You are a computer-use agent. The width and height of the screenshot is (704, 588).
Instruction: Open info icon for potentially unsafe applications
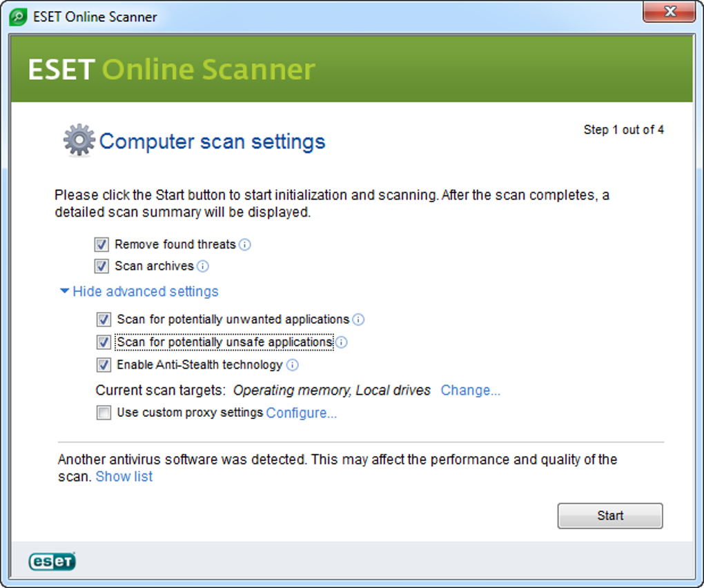(x=341, y=342)
